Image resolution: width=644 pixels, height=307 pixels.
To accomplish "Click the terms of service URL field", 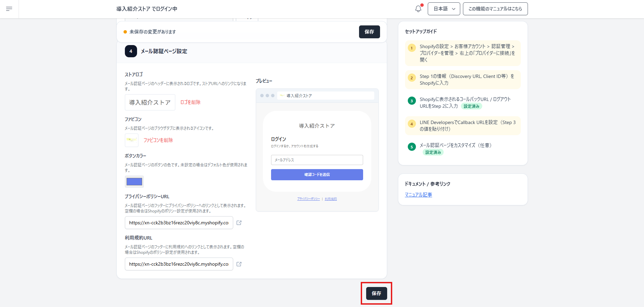I will click(x=179, y=264).
